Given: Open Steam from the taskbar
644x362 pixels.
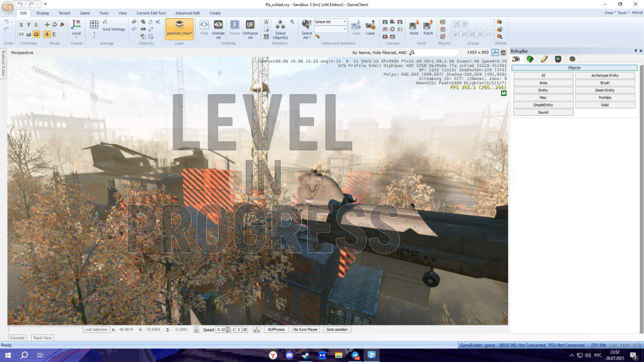Looking at the screenshot, I should click(306, 355).
